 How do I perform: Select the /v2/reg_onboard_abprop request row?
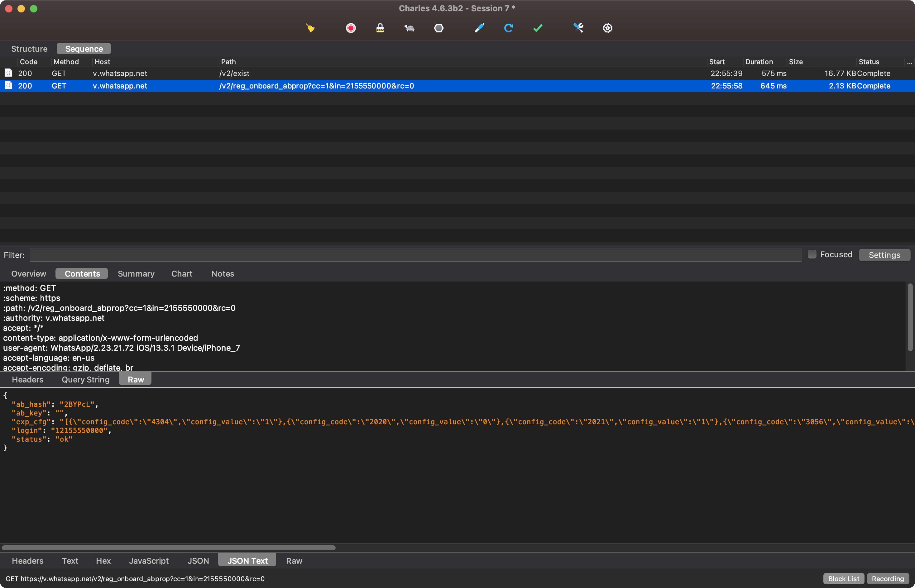pos(457,86)
